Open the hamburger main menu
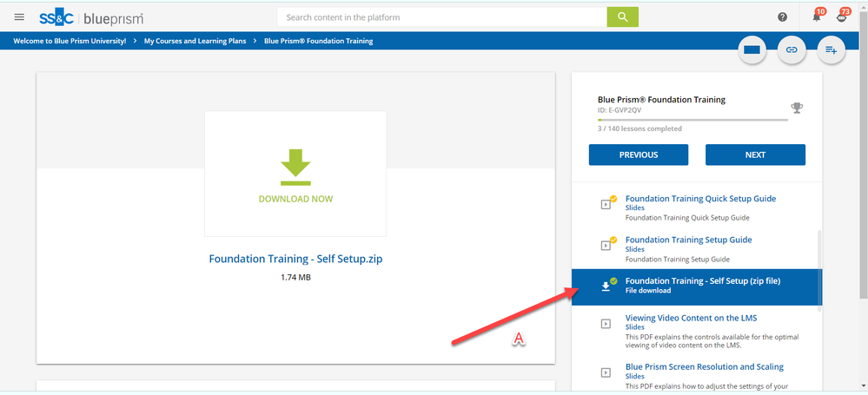 (19, 17)
